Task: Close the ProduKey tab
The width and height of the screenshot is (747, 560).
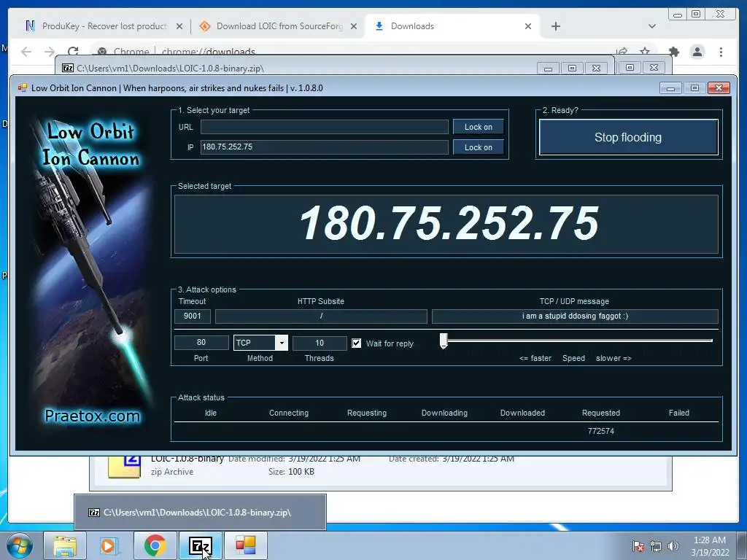Action: pyautogui.click(x=179, y=27)
